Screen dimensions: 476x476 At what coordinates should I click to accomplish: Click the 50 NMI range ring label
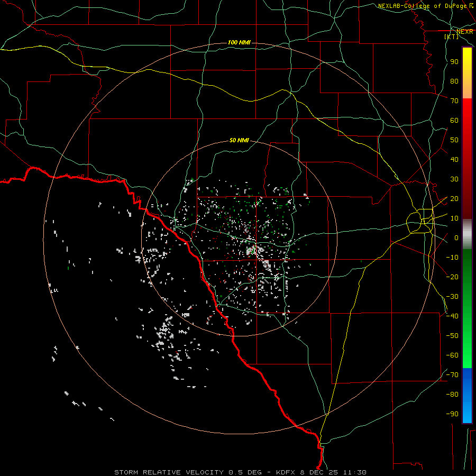tap(239, 140)
